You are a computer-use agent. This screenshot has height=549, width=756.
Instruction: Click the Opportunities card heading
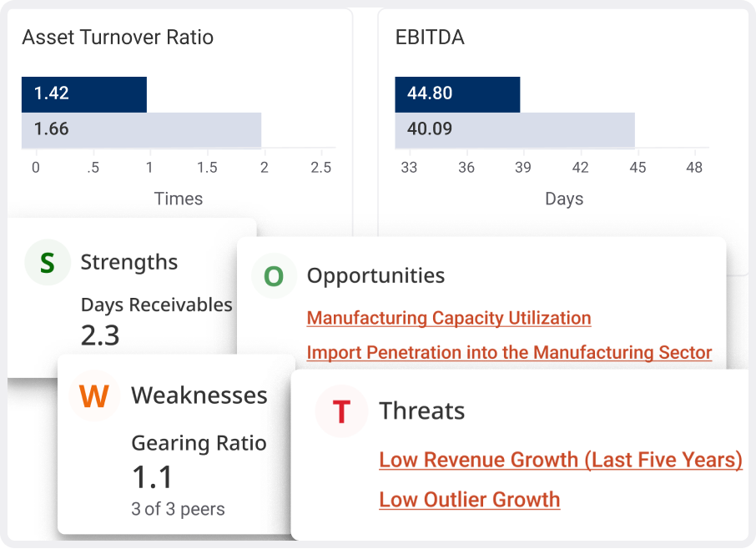[375, 275]
